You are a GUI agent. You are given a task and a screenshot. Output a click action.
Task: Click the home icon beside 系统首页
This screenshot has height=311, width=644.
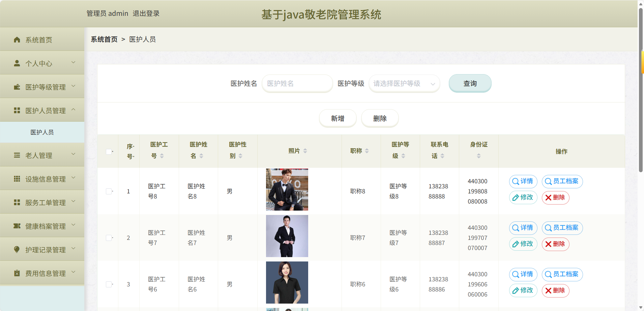(17, 40)
